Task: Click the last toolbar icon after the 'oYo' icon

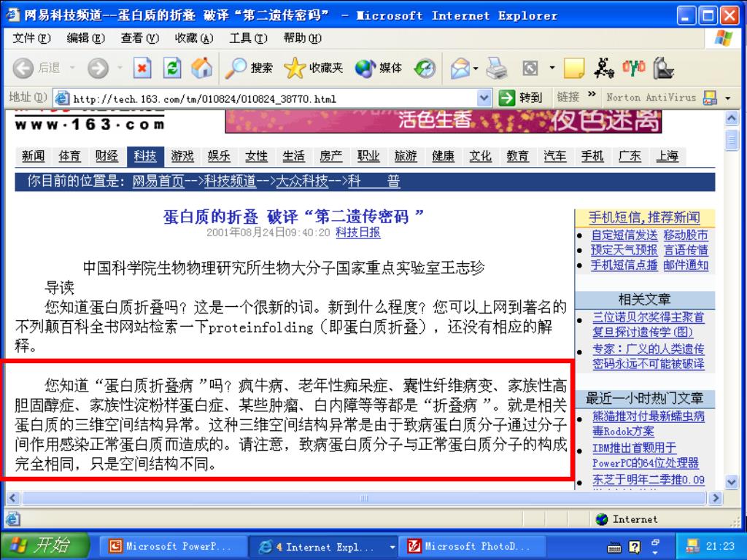Action: coord(663,68)
